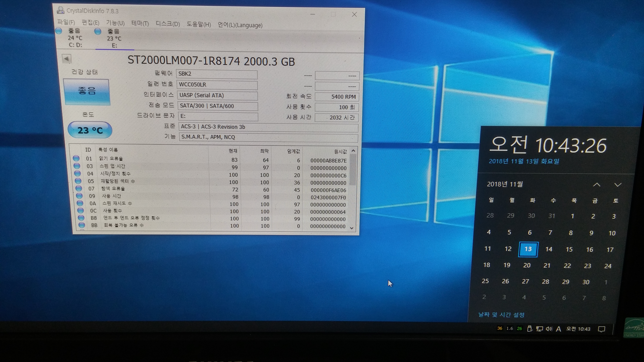Viewport: 644px width, 362px height.
Task: Go to previous month in calendar
Action: [597, 185]
